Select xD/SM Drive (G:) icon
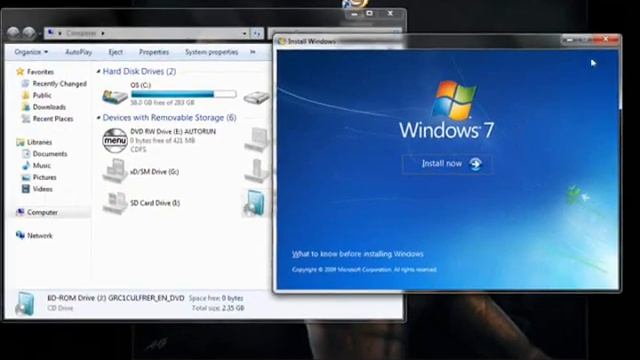Image resolution: width=640 pixels, height=360 pixels. click(115, 170)
